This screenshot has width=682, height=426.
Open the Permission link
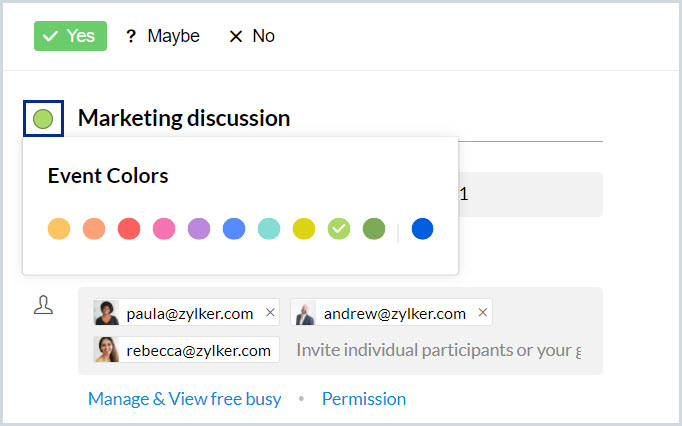(364, 399)
